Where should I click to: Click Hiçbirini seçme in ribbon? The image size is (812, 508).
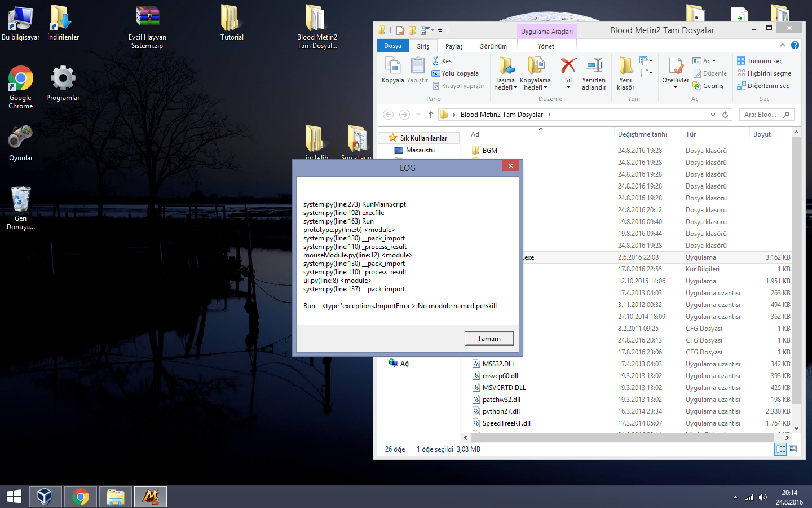pos(764,73)
